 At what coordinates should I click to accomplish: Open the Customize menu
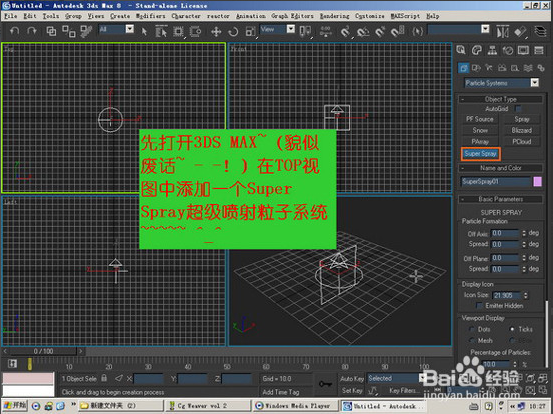[x=370, y=16]
